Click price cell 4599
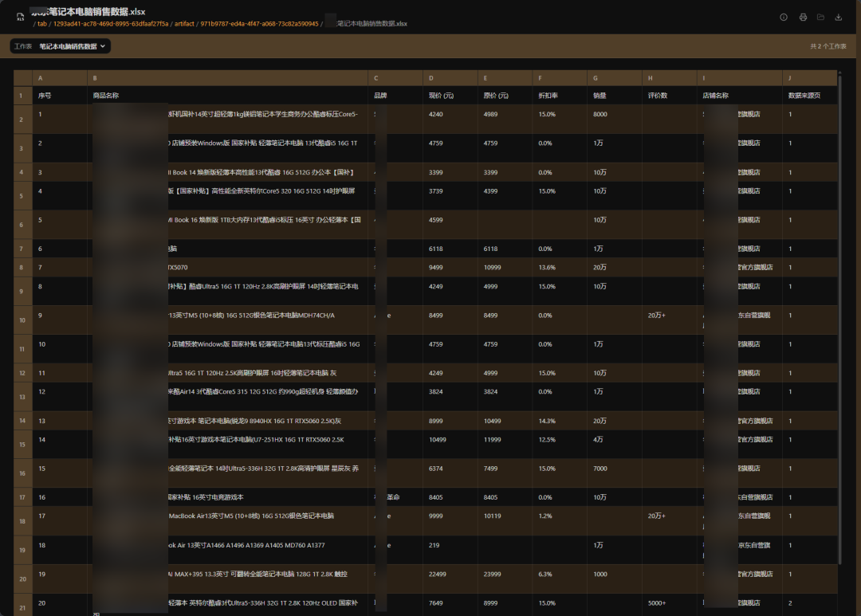 (450, 225)
